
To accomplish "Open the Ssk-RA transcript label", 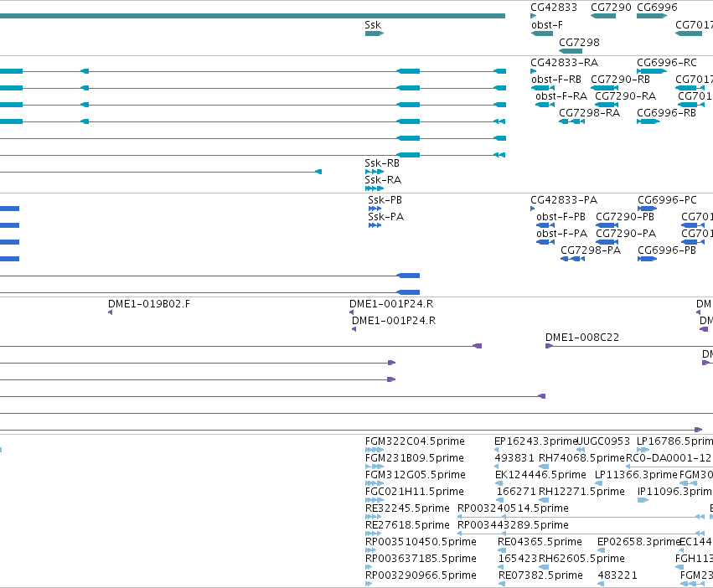I will click(x=383, y=180).
